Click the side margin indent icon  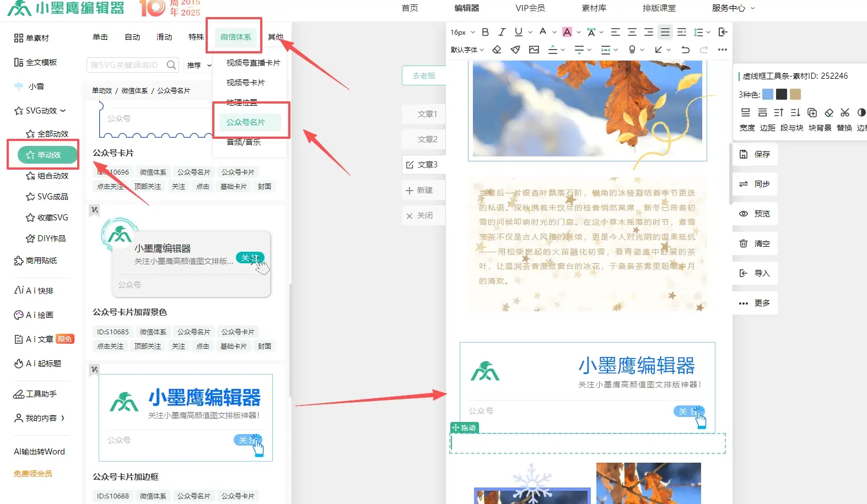(x=606, y=50)
